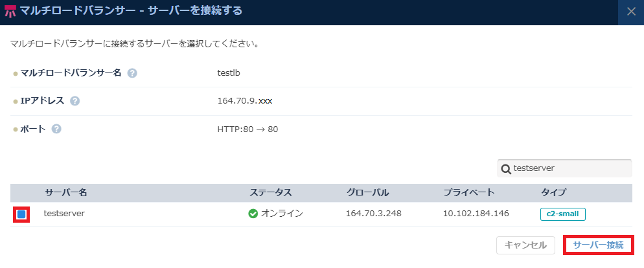Sort by サーバー名 column header

pos(65,193)
